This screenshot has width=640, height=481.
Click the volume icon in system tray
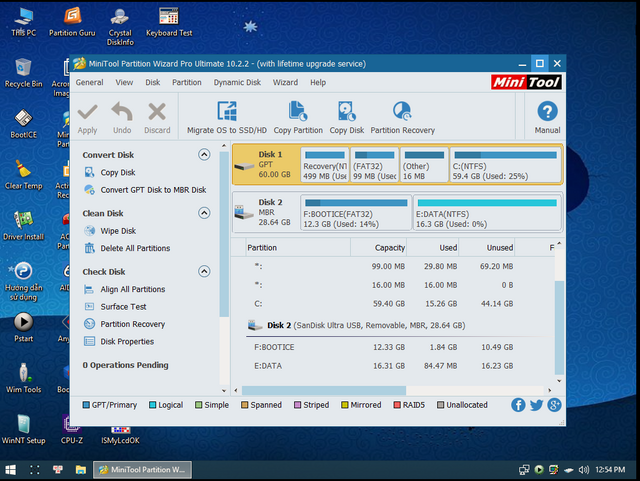tap(584, 470)
